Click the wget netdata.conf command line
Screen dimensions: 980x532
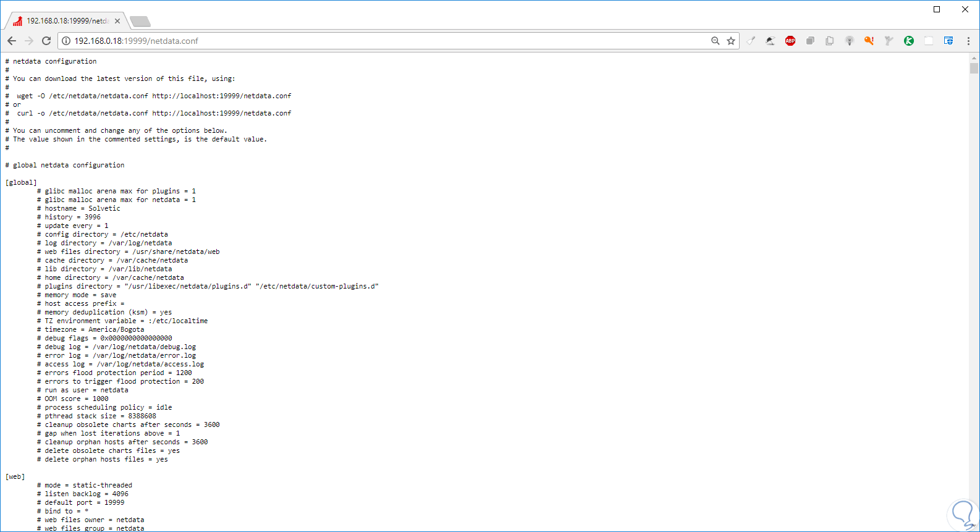(x=148, y=96)
